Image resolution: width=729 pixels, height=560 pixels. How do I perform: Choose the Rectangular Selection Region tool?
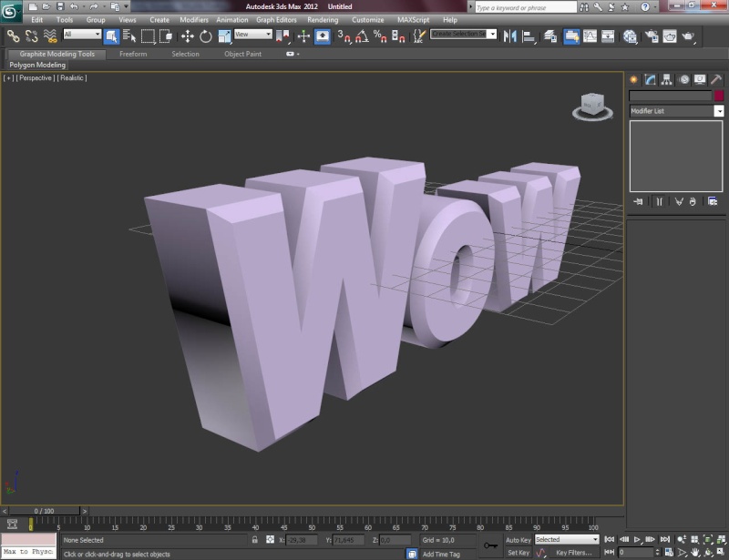tap(148, 36)
